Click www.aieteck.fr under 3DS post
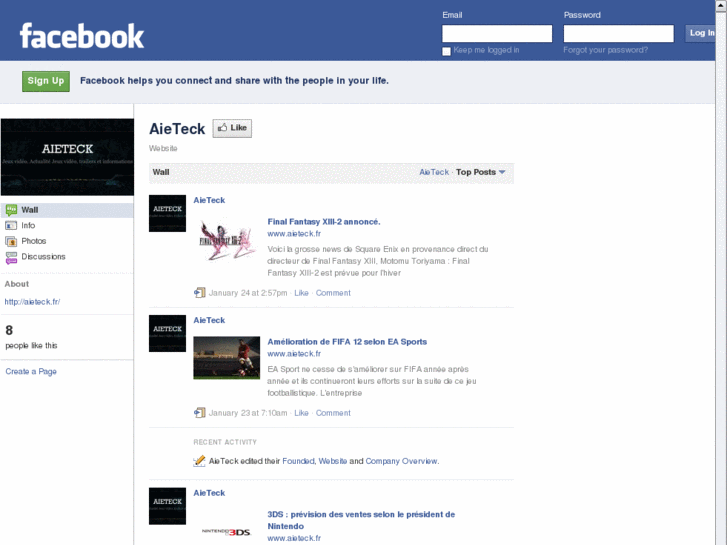Viewport: 727px width, 545px height. point(294,539)
